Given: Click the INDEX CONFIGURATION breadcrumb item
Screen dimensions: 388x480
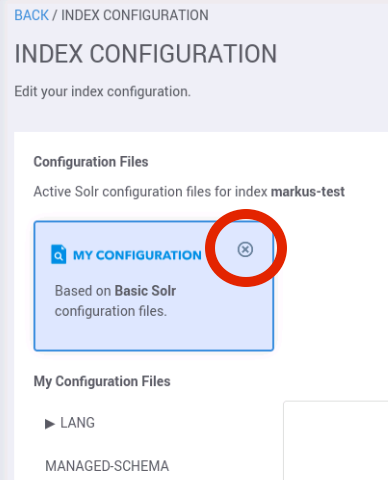Looking at the screenshot, I should coord(135,15).
